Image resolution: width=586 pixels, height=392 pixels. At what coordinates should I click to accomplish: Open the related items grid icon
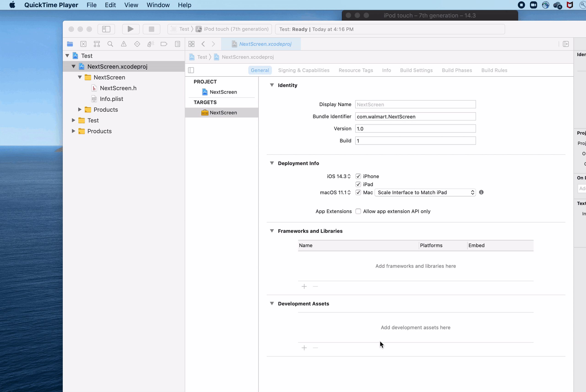pyautogui.click(x=191, y=44)
